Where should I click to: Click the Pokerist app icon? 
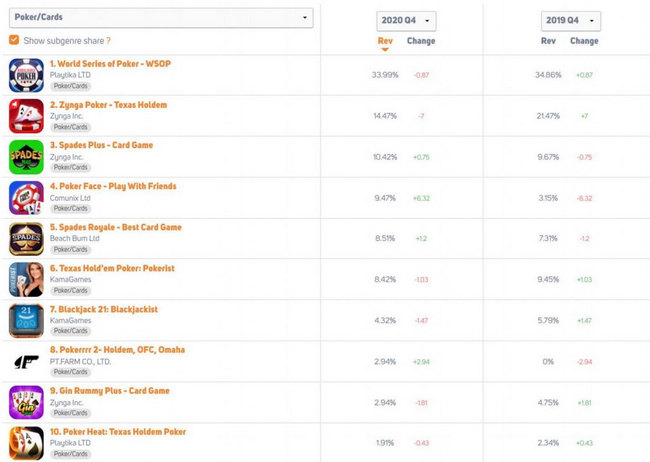26,280
